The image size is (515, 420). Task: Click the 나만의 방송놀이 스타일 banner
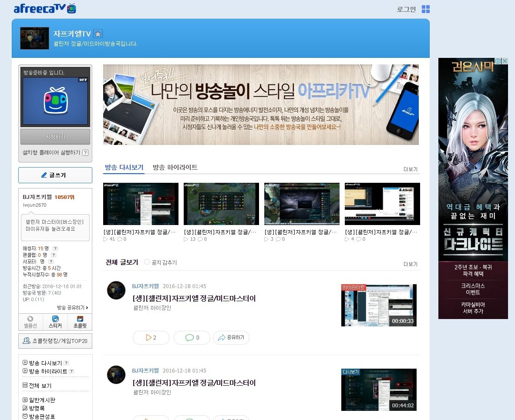pyautogui.click(x=261, y=104)
